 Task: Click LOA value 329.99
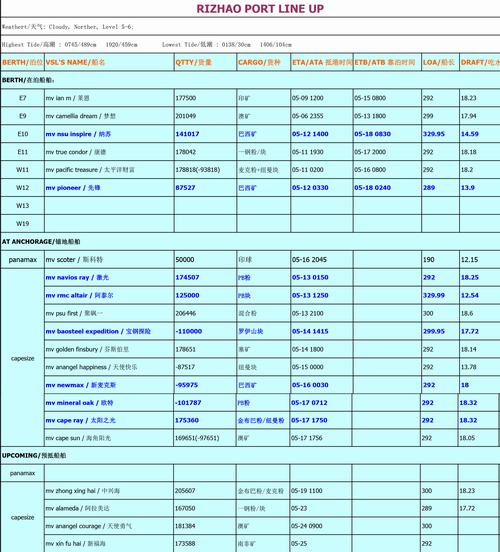(x=433, y=295)
